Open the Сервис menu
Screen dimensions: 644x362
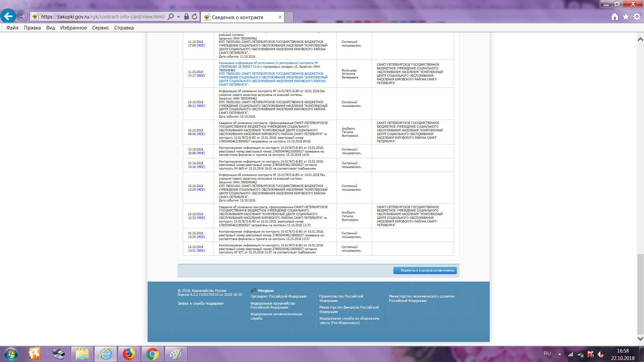click(100, 28)
